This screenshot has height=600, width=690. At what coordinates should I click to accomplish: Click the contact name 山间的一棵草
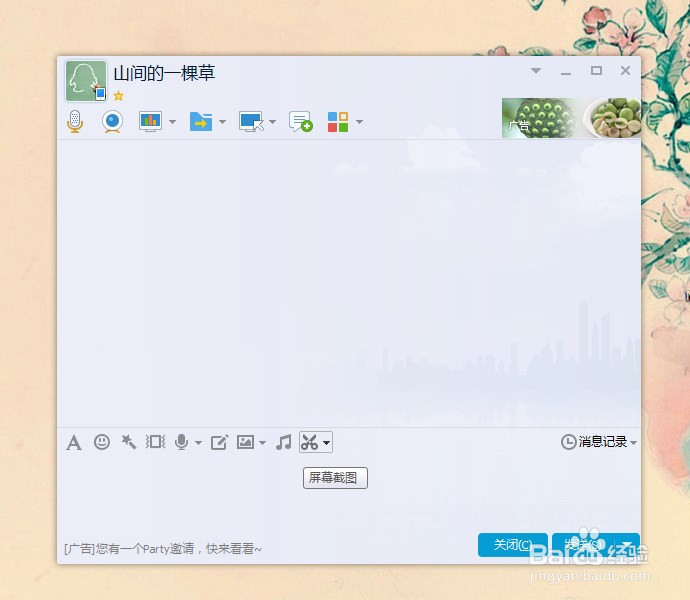pyautogui.click(x=164, y=73)
